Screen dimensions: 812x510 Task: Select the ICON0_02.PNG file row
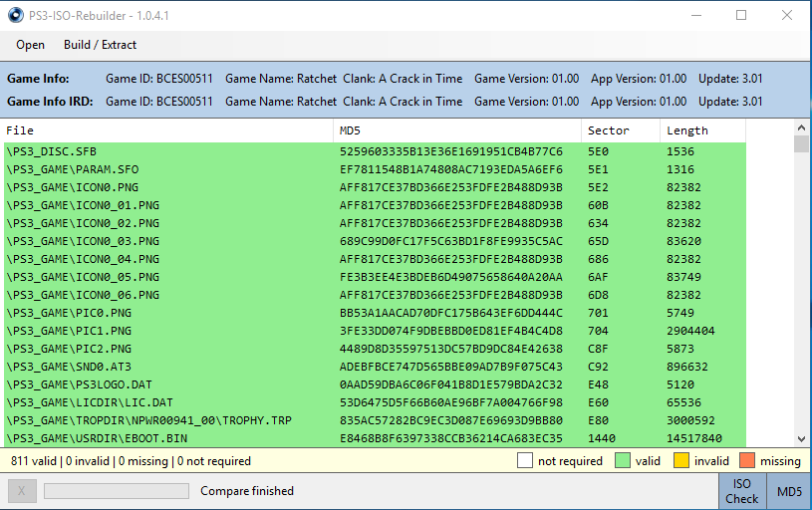[x=375, y=224]
